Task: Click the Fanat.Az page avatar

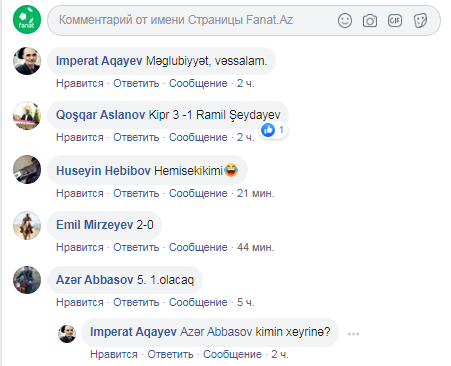Action: [27, 20]
